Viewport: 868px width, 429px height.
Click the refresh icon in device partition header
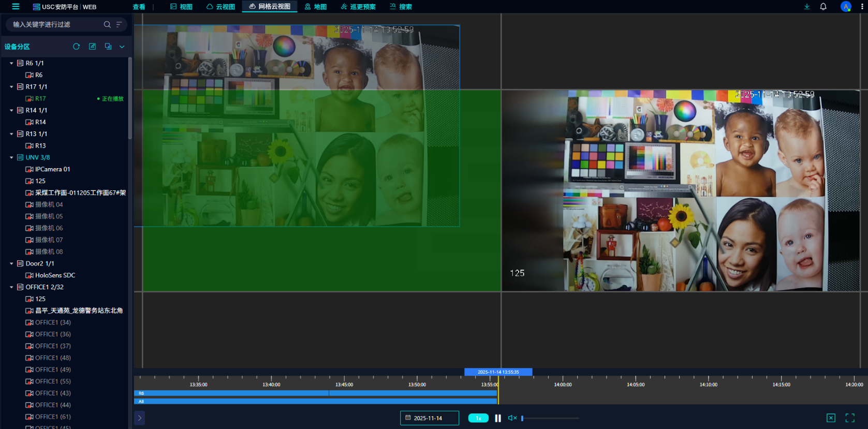(x=76, y=47)
